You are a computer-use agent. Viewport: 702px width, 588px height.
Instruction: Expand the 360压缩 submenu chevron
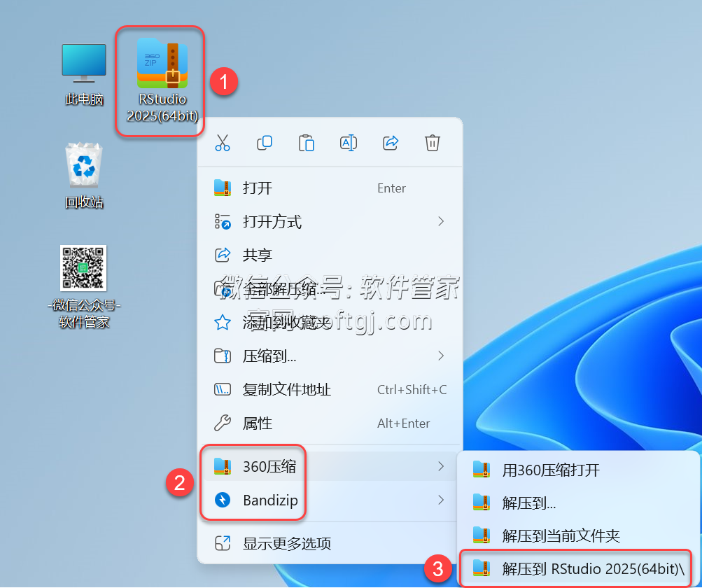[x=441, y=466]
